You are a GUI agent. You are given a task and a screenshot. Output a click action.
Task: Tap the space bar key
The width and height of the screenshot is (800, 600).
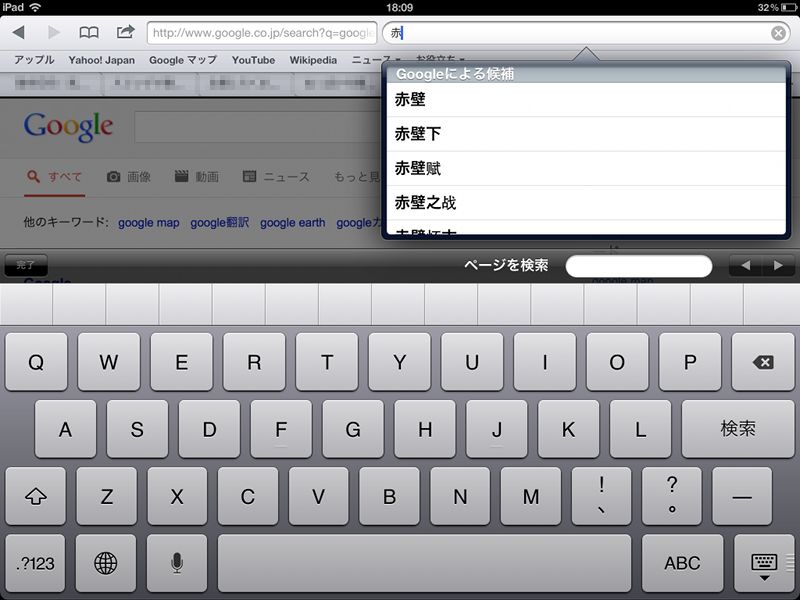pyautogui.click(x=424, y=563)
